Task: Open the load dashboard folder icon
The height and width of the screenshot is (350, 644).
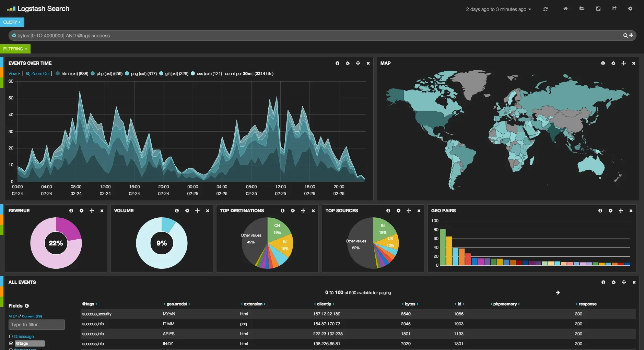Action: (582, 9)
